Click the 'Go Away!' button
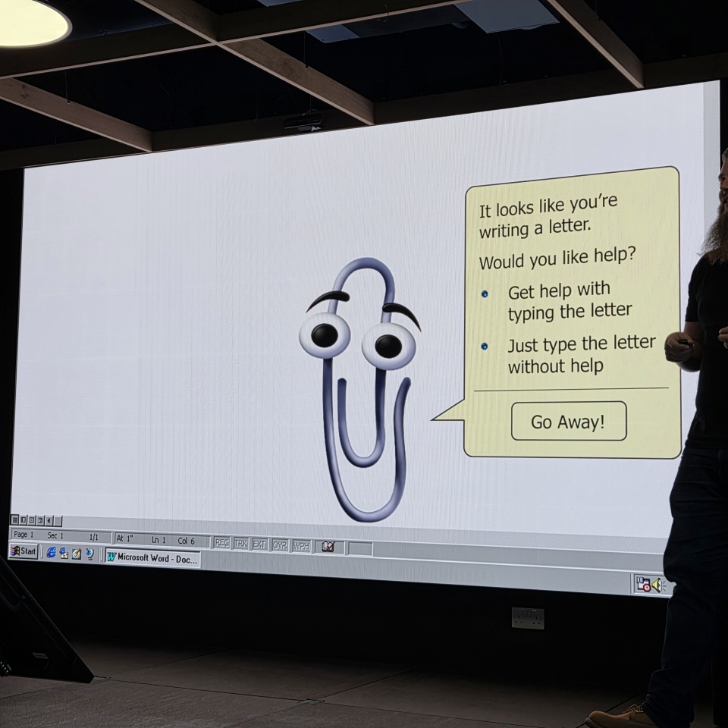The width and height of the screenshot is (728, 728). [569, 421]
